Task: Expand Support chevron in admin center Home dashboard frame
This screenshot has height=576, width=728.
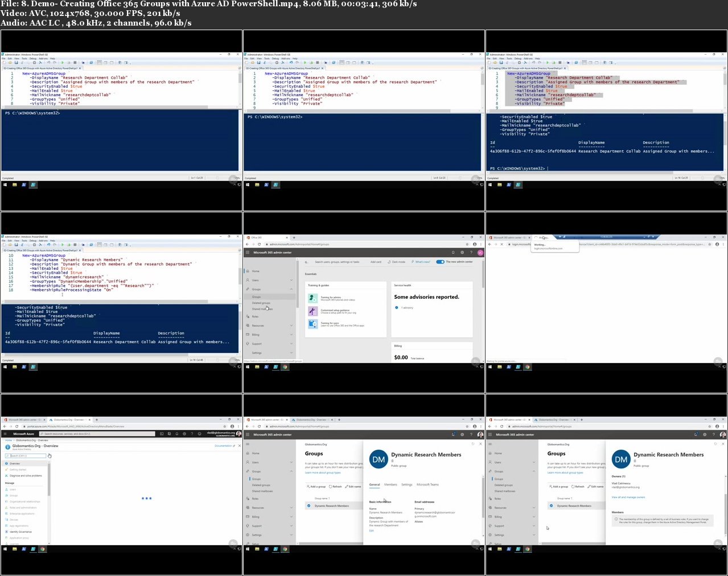Action: (x=292, y=344)
